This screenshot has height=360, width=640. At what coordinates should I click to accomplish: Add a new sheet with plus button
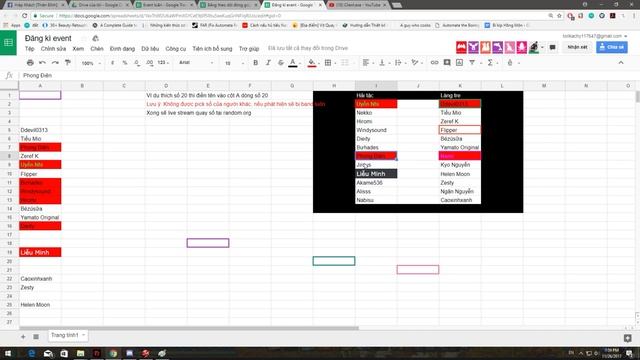[23, 336]
